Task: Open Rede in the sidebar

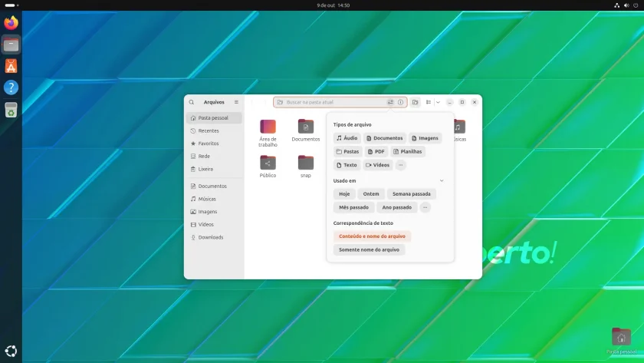Action: [x=214, y=157]
